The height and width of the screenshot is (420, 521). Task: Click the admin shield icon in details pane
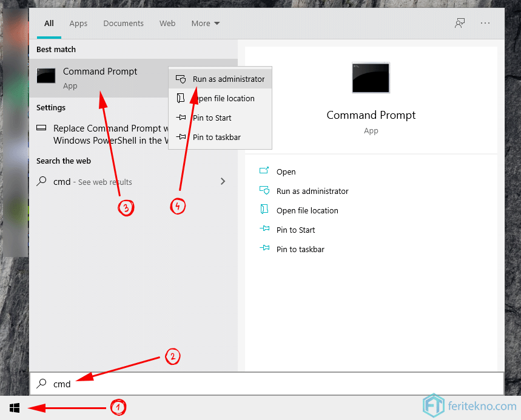click(264, 190)
